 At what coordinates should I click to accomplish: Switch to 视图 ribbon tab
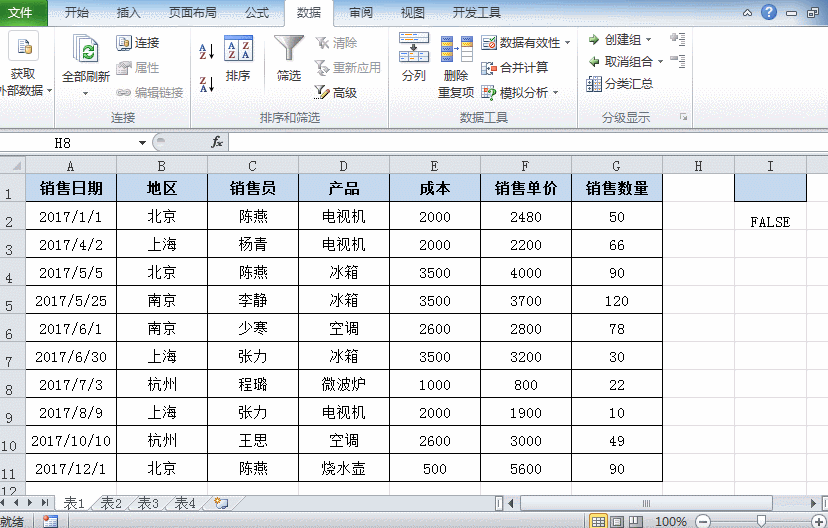pyautogui.click(x=412, y=13)
